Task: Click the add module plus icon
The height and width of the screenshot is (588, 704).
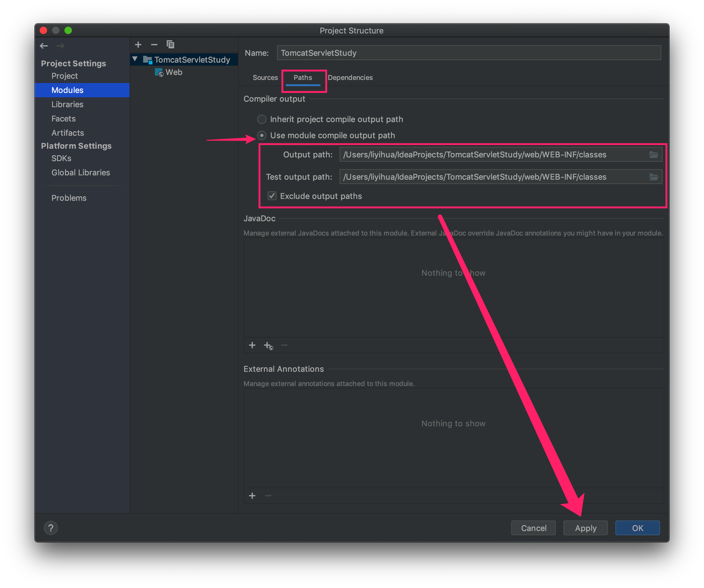Action: coord(138,45)
